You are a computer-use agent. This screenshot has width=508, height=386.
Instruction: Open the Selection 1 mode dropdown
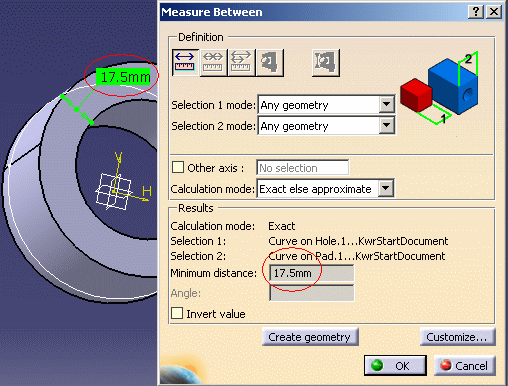coord(386,105)
